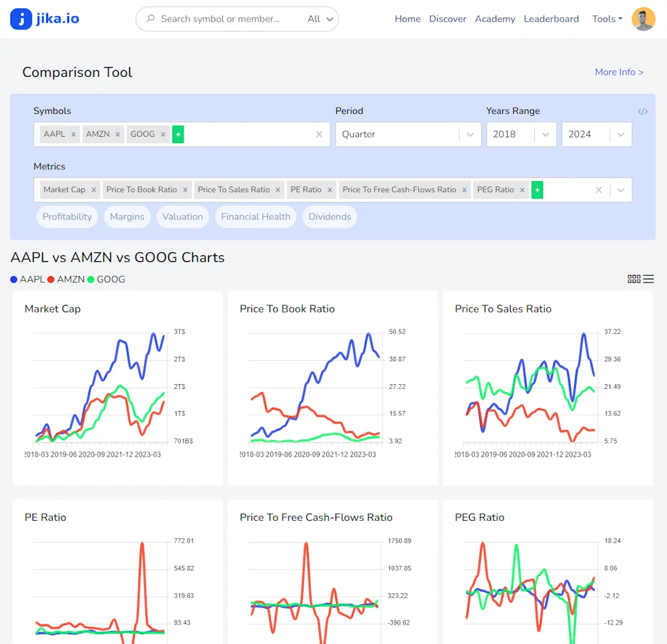Open your profile via the avatar icon
667x644 pixels.
point(643,19)
